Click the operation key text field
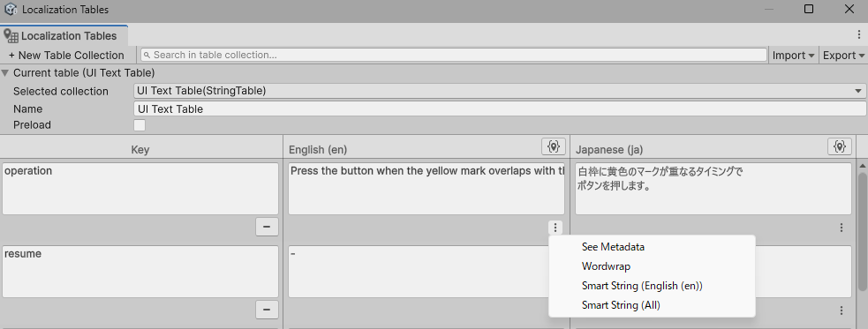The height and width of the screenshot is (329, 868). [x=140, y=189]
